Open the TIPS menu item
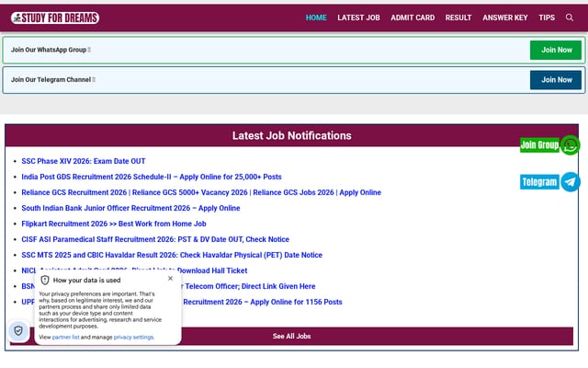The width and height of the screenshot is (588, 368). click(x=547, y=17)
